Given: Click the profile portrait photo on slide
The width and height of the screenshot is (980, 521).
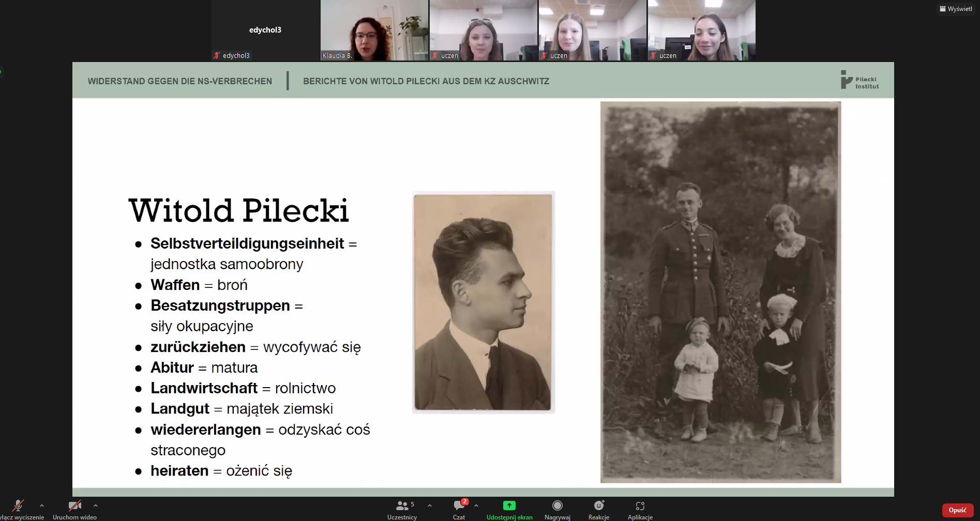Looking at the screenshot, I should pos(483,302).
